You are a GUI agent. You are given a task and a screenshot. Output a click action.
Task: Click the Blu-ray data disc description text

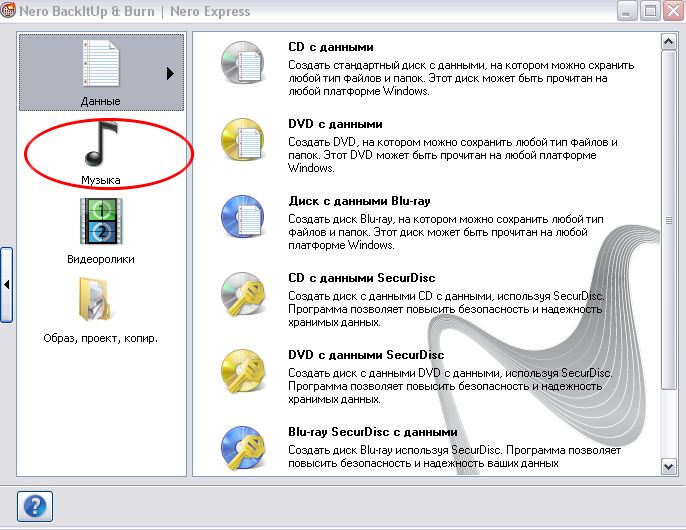pos(446,232)
